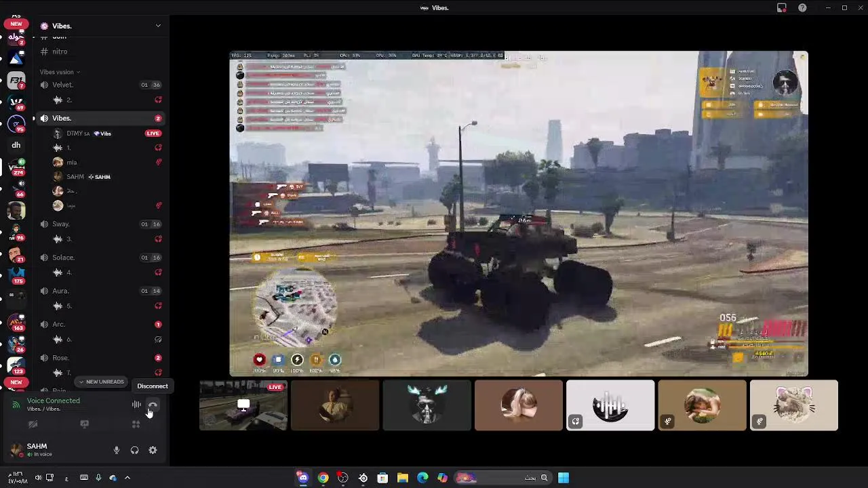
Task: Open the system tray volume icon
Action: [38, 478]
